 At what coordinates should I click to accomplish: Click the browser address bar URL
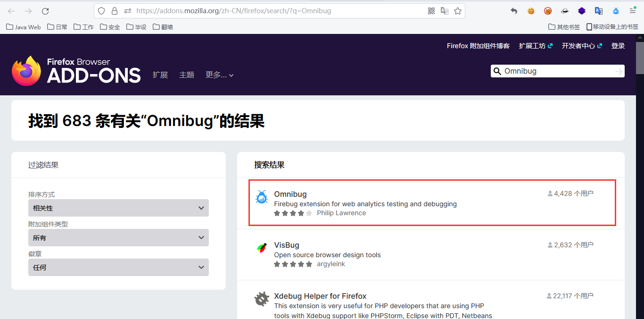coord(233,11)
